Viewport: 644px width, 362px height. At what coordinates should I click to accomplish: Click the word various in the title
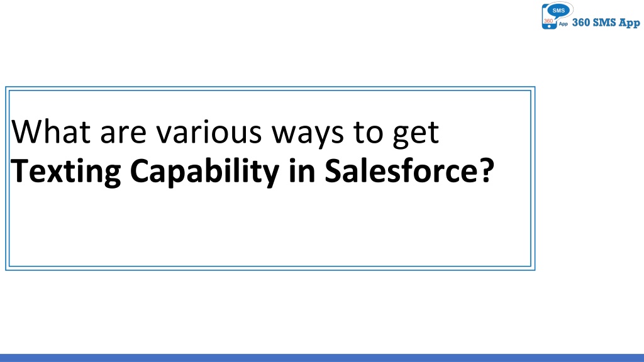(209, 132)
